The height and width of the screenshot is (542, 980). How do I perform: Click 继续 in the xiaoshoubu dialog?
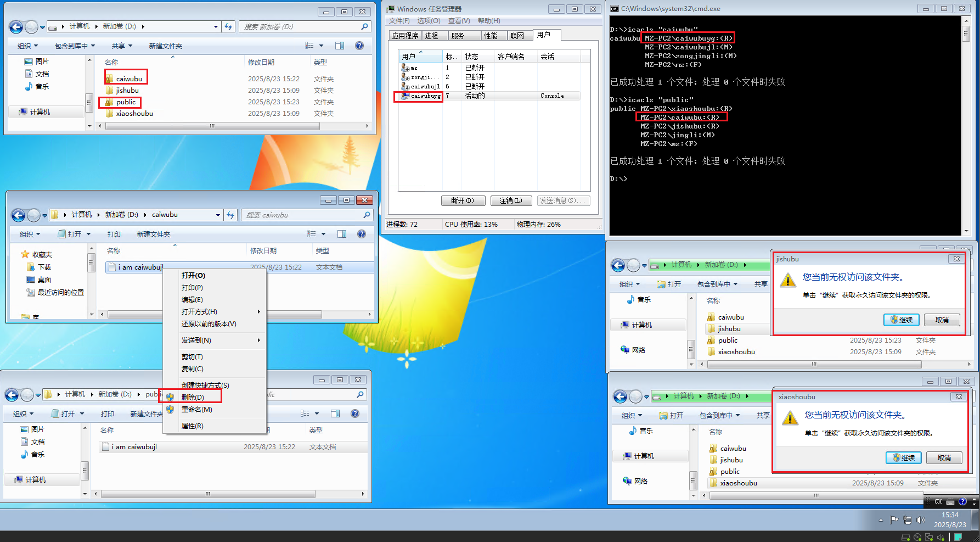[x=904, y=458]
